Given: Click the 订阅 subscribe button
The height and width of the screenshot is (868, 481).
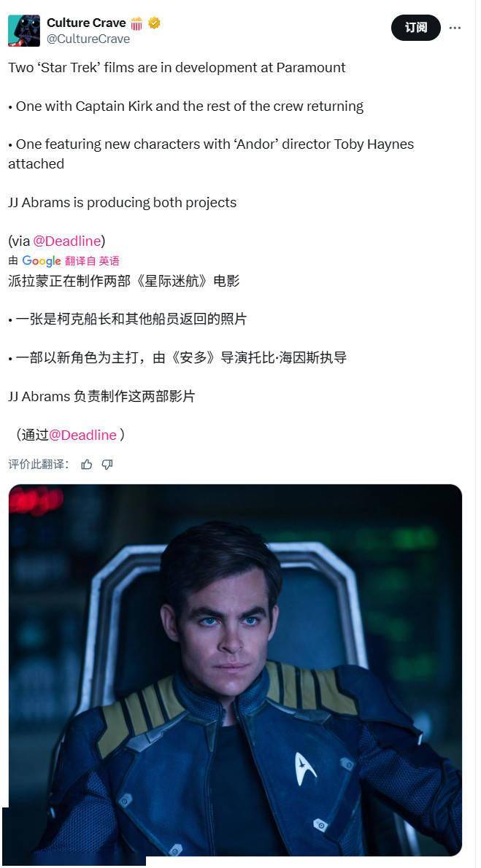Looking at the screenshot, I should coord(415,28).
